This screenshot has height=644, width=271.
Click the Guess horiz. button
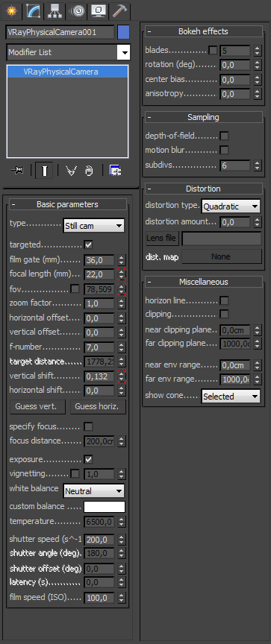(98, 407)
